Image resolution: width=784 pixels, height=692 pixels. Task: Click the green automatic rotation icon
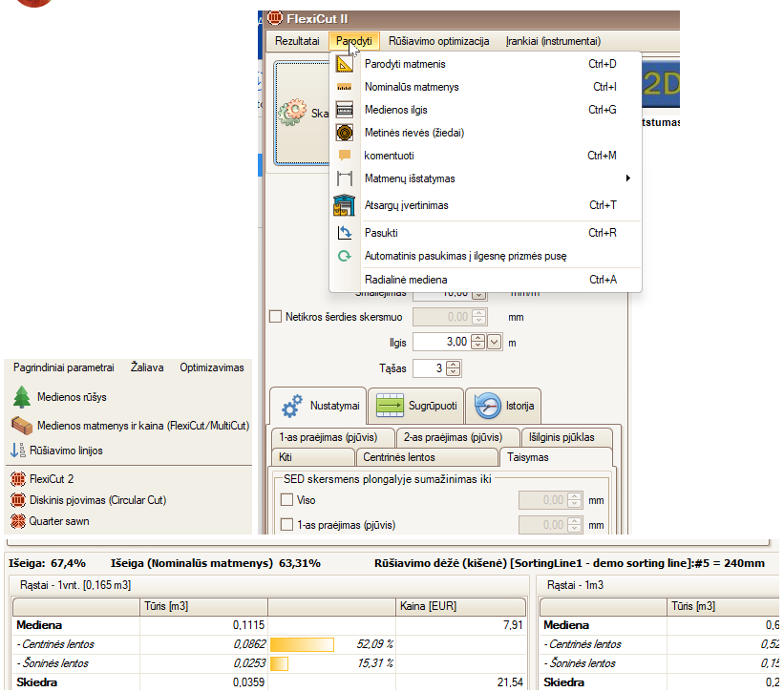point(345,256)
